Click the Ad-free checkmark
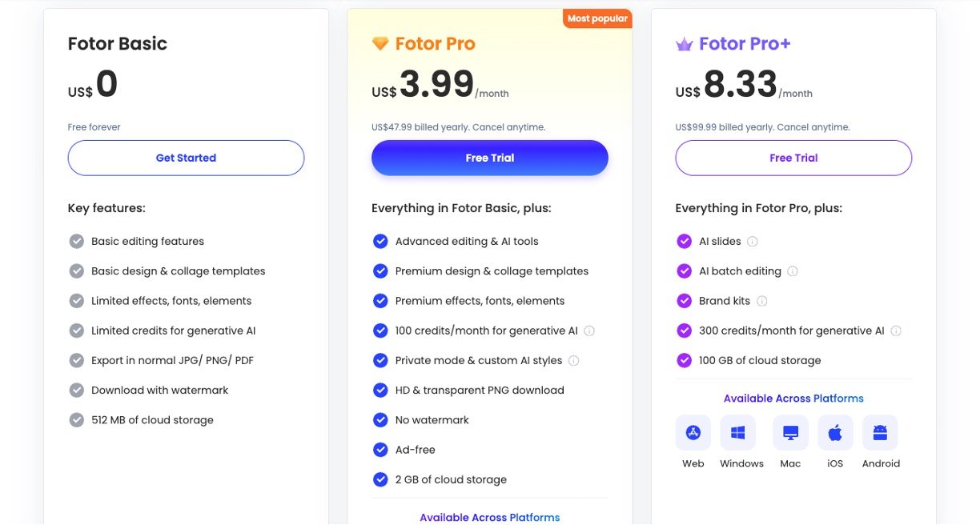980x525 pixels. pyautogui.click(x=380, y=450)
